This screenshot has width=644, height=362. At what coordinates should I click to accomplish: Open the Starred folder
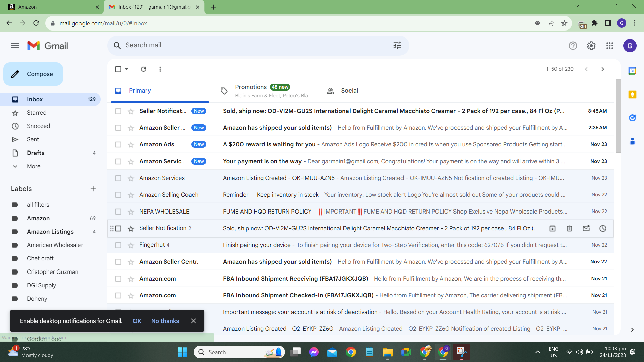click(x=37, y=113)
